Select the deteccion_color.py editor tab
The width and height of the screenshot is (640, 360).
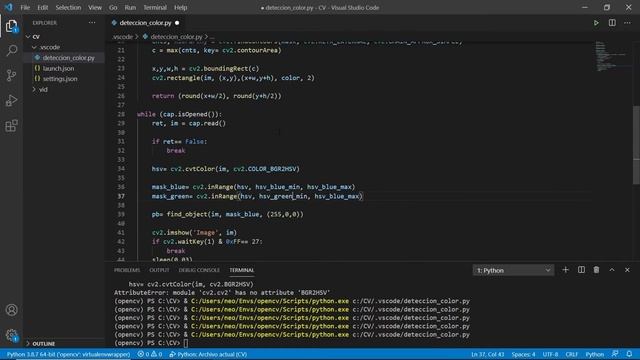pos(145,23)
